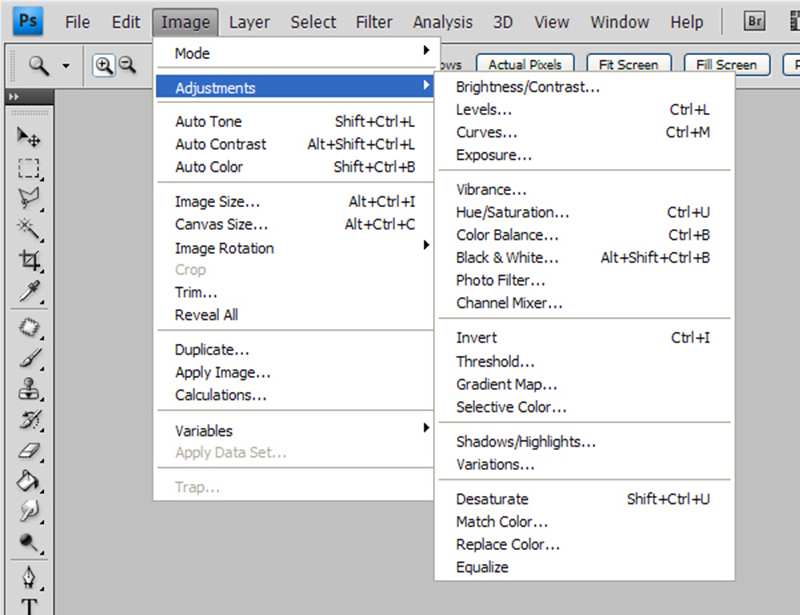Open the Zoom tool preset dropdown arrow

pos(66,66)
